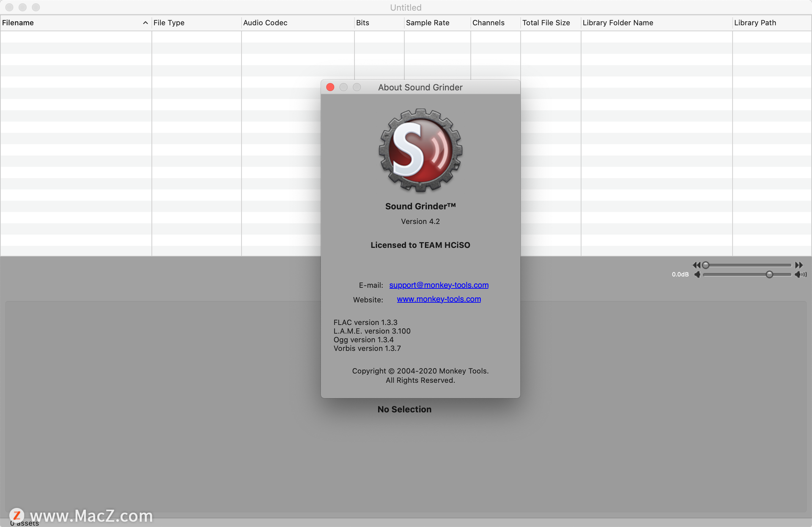The width and height of the screenshot is (812, 527).
Task: Open the support@monkey-tools.com email link
Action: (x=439, y=285)
